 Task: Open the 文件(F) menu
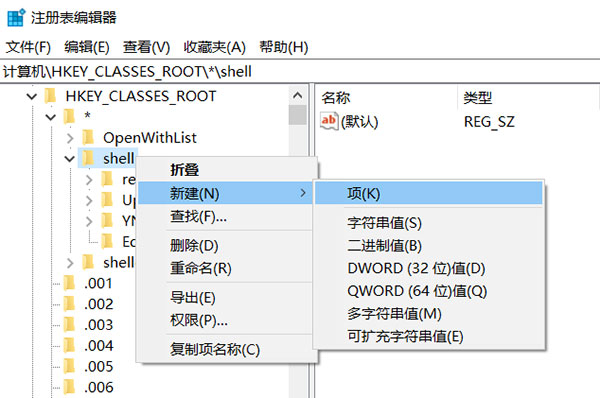click(x=28, y=47)
